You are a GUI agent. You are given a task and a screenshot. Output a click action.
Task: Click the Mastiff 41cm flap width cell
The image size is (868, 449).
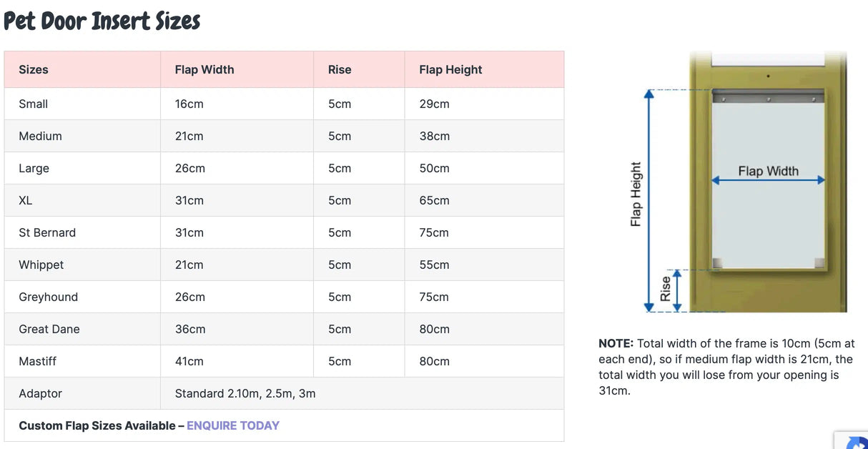click(x=189, y=361)
